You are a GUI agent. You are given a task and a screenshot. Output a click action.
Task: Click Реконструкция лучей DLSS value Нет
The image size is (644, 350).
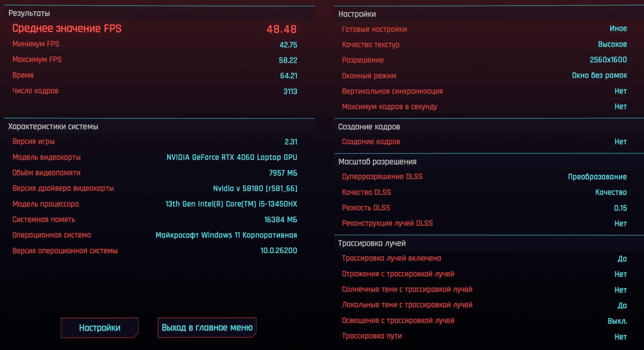click(x=620, y=223)
